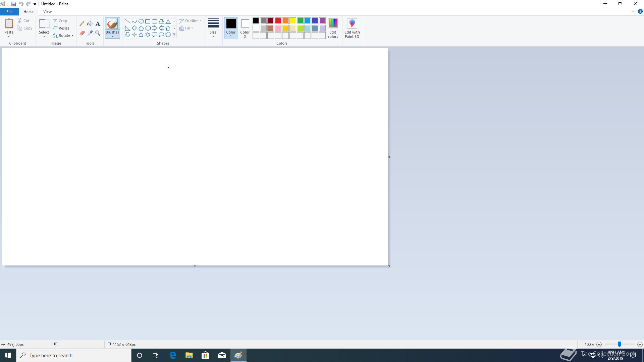The image size is (644, 362).
Task: Choose the five-point star shape
Action: point(141,35)
